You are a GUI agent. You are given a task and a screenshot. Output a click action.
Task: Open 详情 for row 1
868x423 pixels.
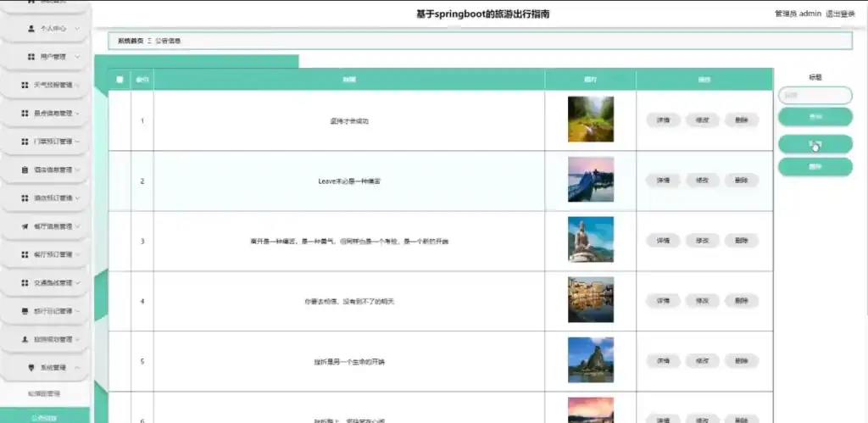point(663,120)
